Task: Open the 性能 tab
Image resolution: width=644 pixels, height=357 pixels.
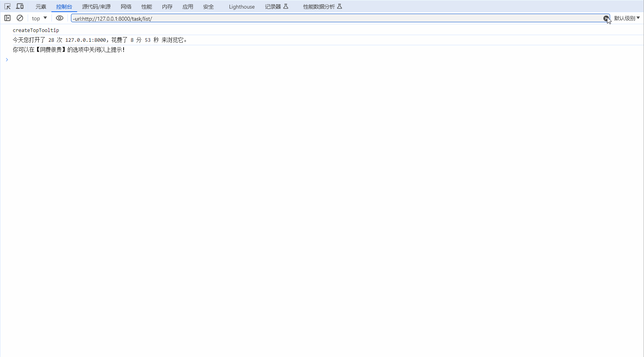Action: tap(147, 7)
